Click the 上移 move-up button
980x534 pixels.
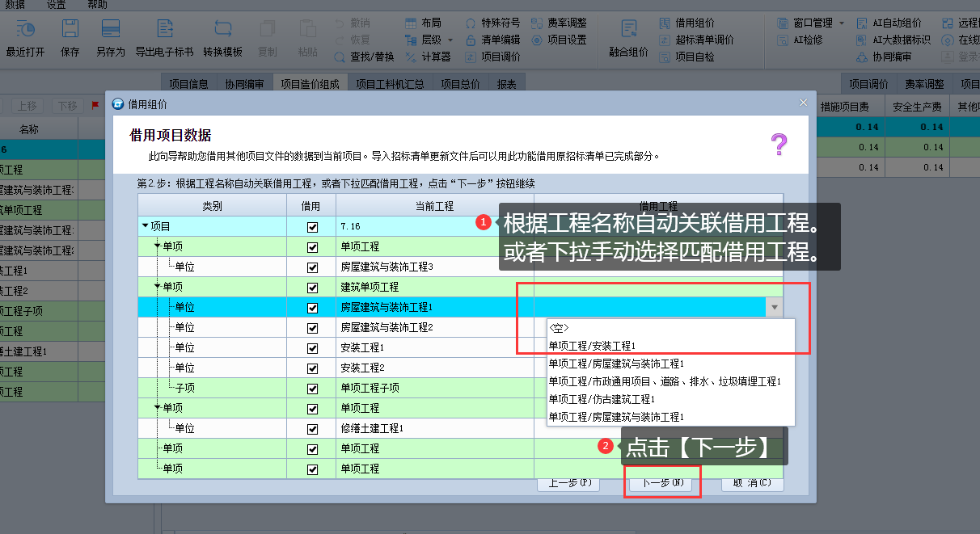(x=27, y=106)
